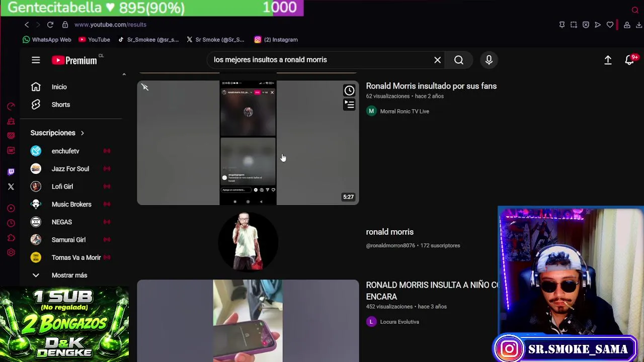Open the first video's thumbnail
Screen dimensions: 644x362
[x=248, y=143]
